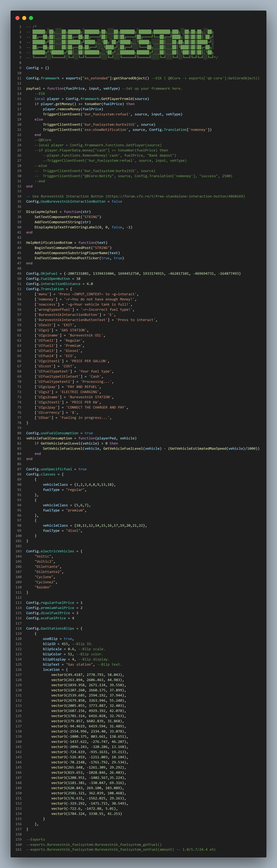Click vector3(1784.324, 3330.55, 41.253)

click(x=87, y=814)
